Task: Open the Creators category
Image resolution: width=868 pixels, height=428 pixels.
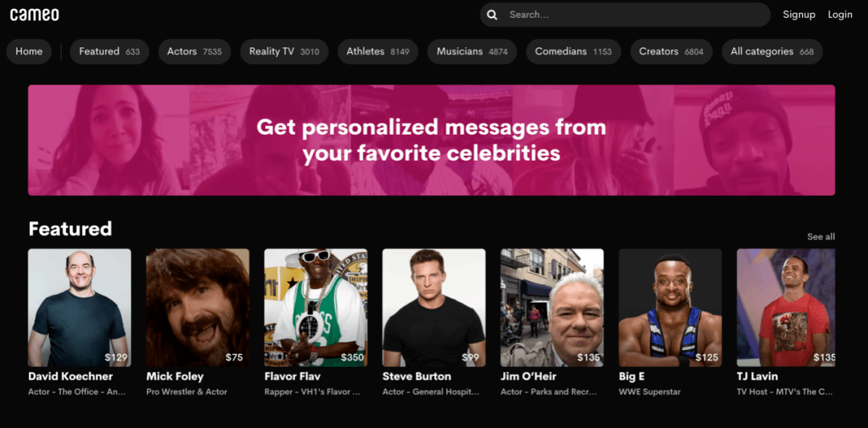Action: click(671, 51)
